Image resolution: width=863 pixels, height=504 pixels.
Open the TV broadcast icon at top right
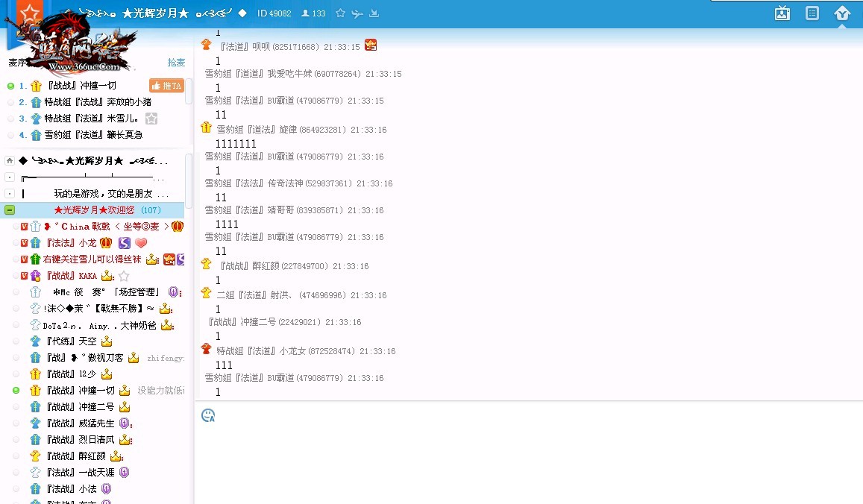point(782,13)
